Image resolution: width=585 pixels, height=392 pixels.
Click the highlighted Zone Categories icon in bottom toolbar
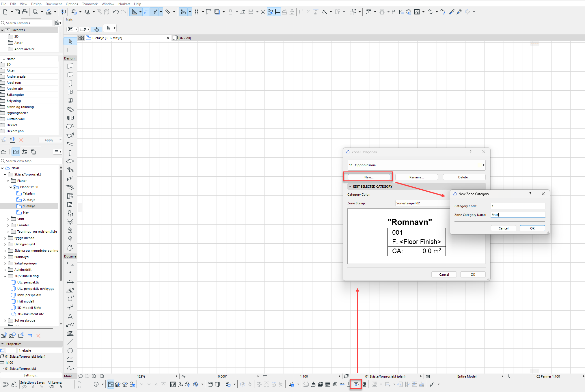coord(356,384)
